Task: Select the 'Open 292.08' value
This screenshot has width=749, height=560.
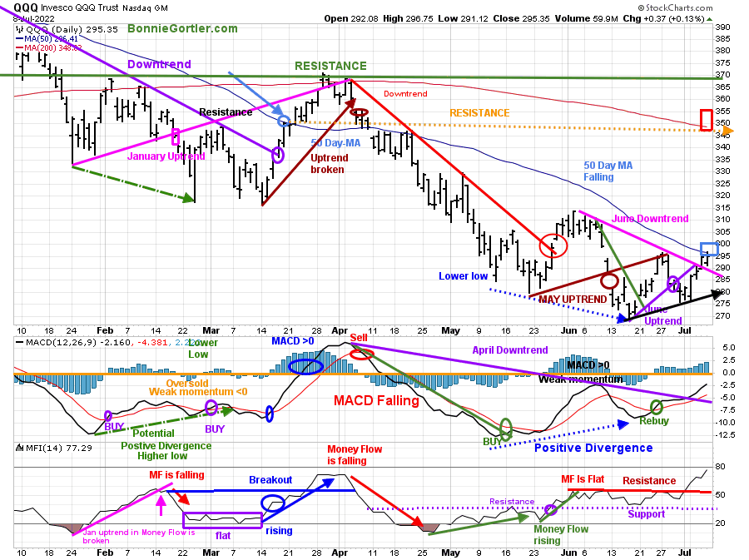Action: 351,18
